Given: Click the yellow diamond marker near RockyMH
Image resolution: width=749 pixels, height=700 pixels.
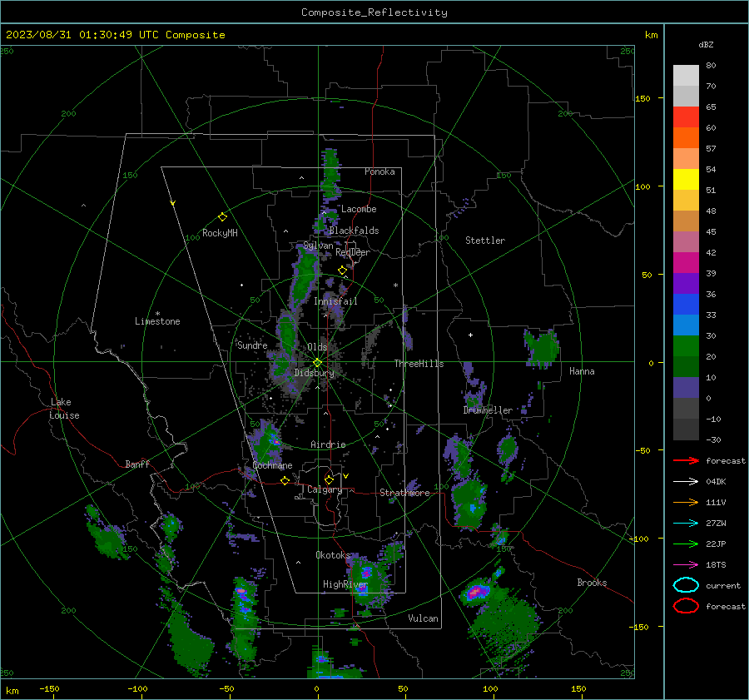Looking at the screenshot, I should click(x=222, y=217).
